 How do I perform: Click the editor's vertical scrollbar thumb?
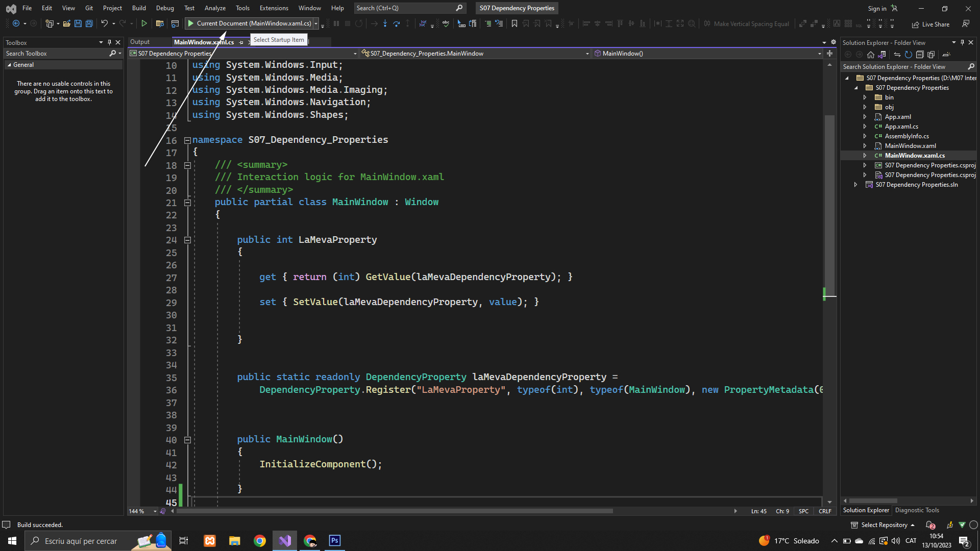coord(830,204)
